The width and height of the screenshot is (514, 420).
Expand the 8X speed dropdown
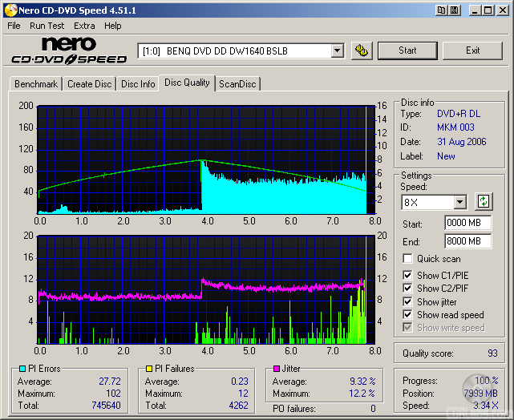[459, 202]
